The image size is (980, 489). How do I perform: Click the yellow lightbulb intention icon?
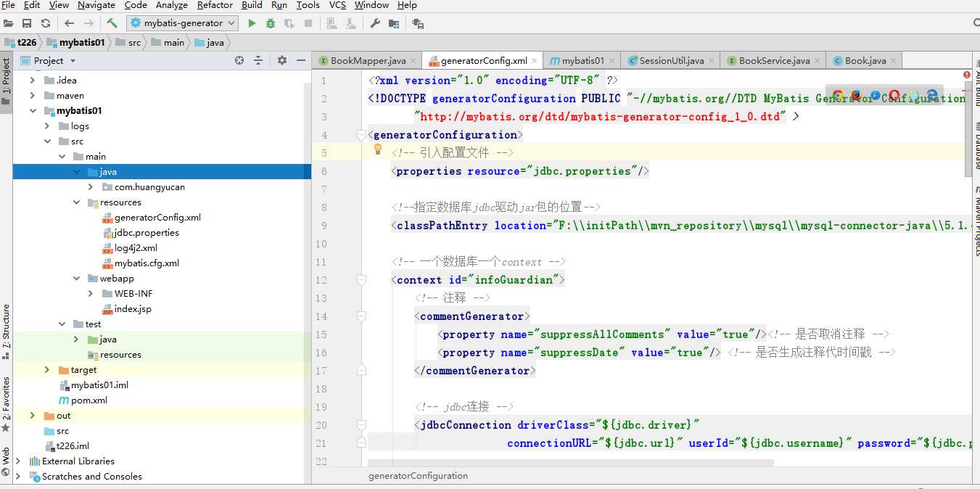click(377, 149)
